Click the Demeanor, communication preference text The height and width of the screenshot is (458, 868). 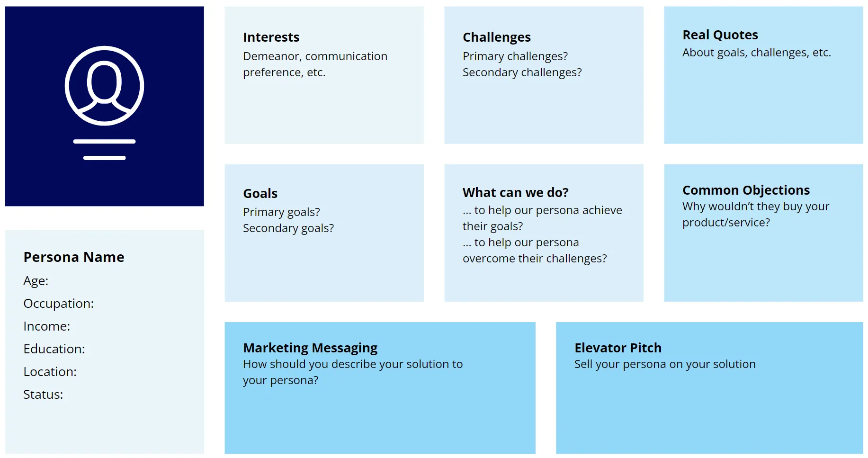point(315,64)
